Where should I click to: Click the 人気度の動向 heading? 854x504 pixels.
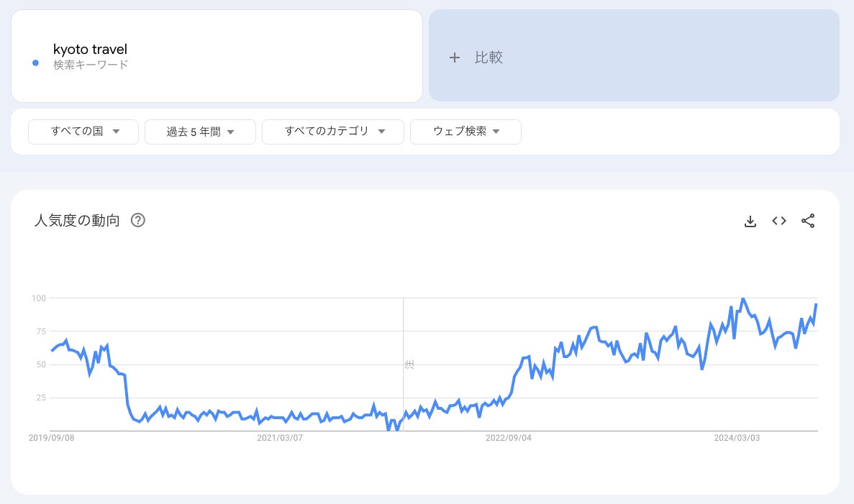tap(77, 221)
